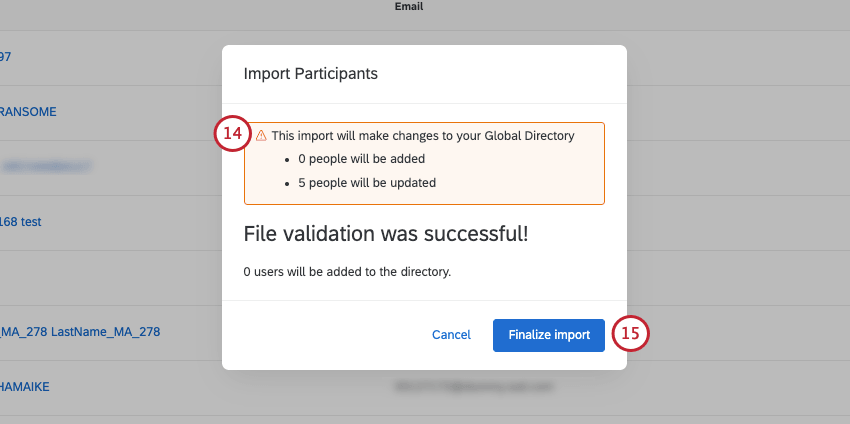850x424 pixels.
Task: Open the RANSOME participant link
Action: coord(27,111)
